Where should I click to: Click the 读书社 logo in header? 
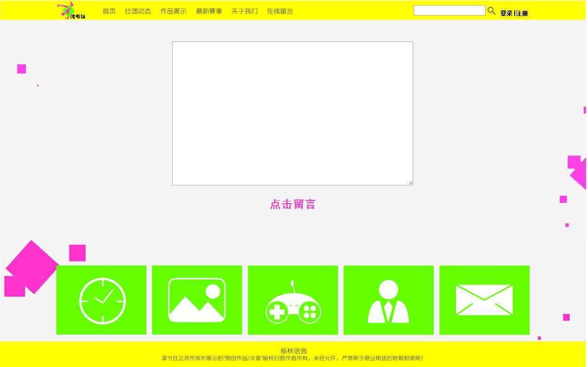point(71,10)
